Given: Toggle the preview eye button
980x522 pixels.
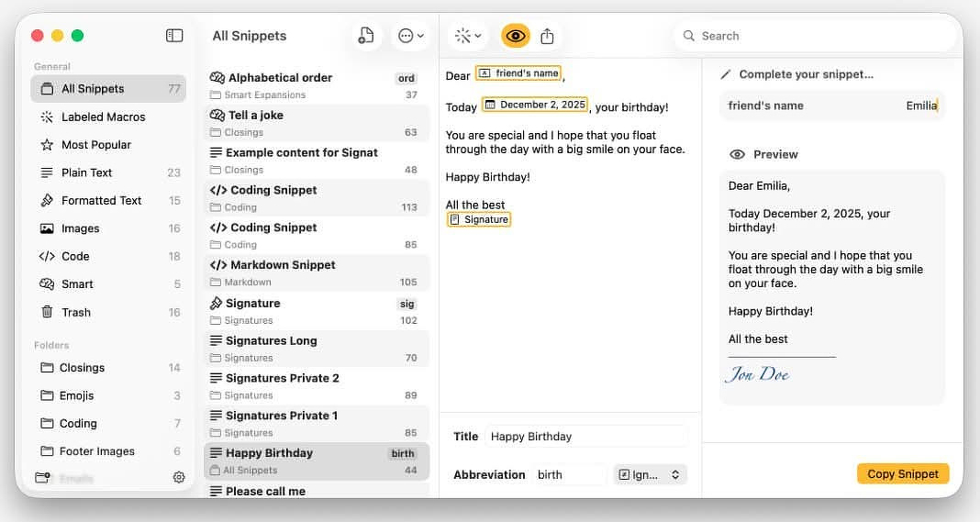Looking at the screenshot, I should tap(516, 36).
